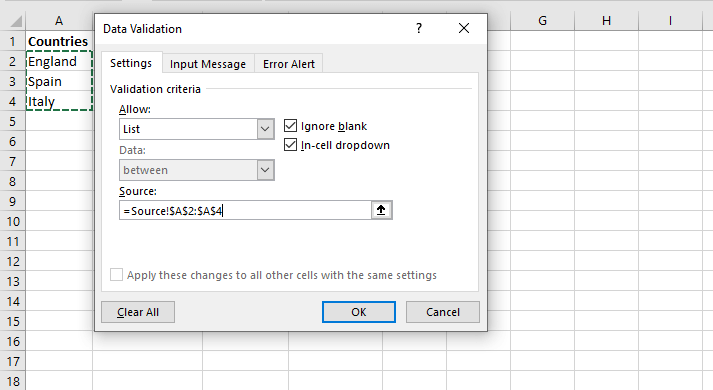Confirm with the OK button
Image resolution: width=713 pixels, height=390 pixels.
[359, 312]
